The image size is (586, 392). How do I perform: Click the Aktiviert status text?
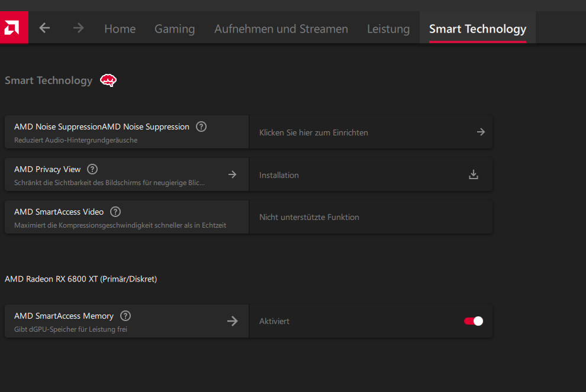coord(274,321)
